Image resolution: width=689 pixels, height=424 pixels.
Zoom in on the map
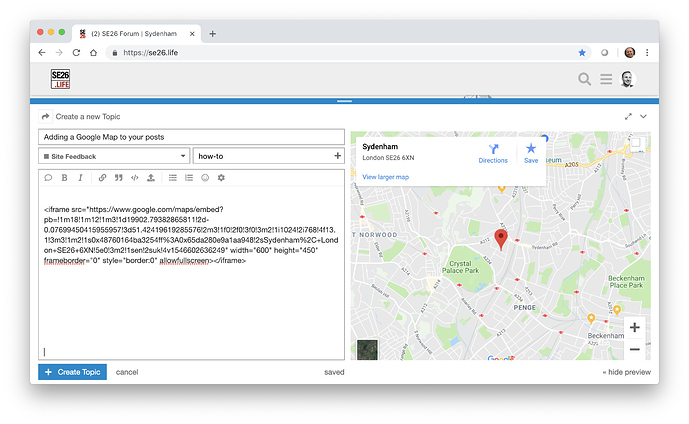click(634, 327)
